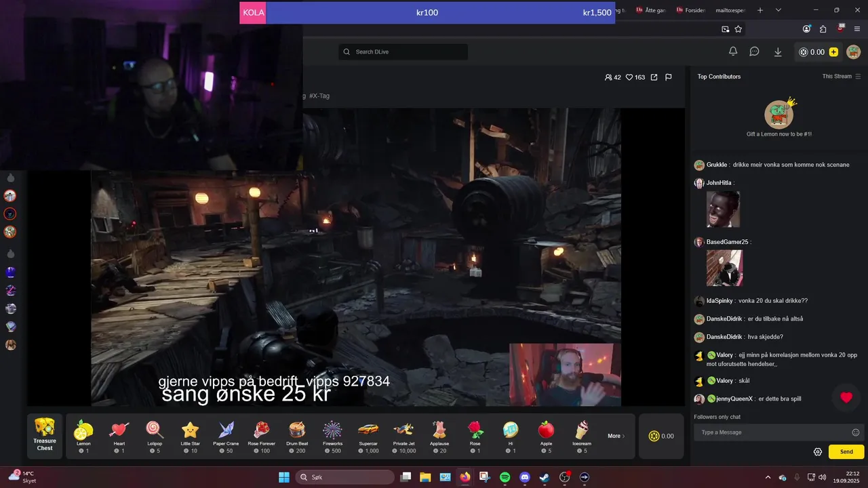Open File Explorer from the taskbar

[425, 477]
